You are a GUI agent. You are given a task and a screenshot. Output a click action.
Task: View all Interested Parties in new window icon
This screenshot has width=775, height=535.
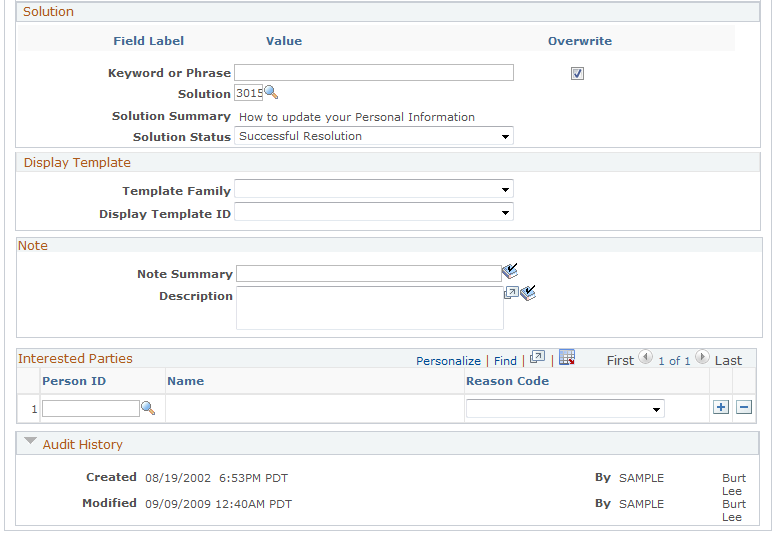(537, 357)
